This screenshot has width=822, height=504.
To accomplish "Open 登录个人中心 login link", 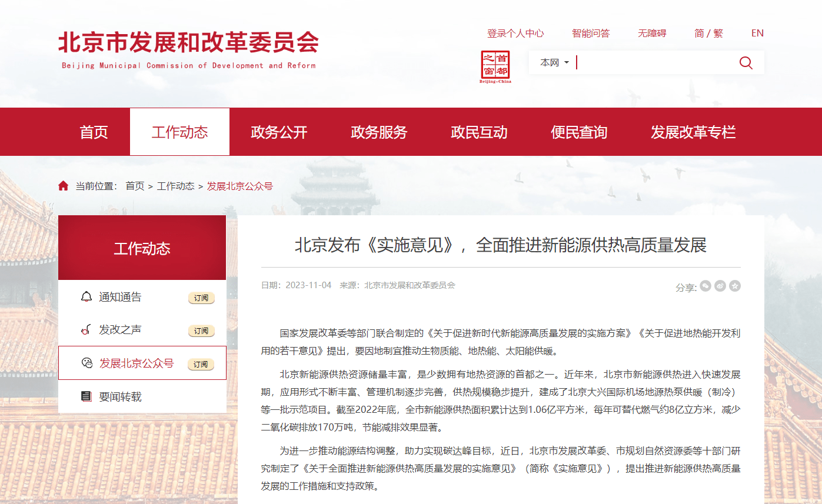I will [x=515, y=33].
